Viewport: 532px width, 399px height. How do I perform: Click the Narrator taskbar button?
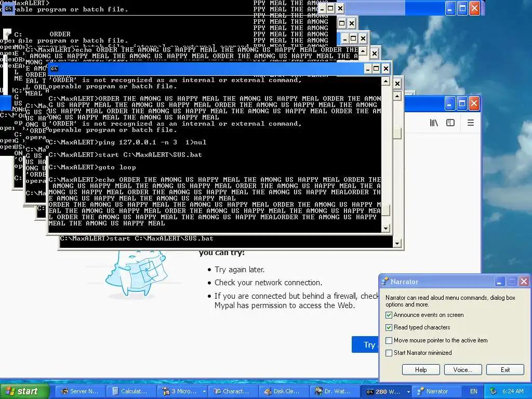(437, 391)
